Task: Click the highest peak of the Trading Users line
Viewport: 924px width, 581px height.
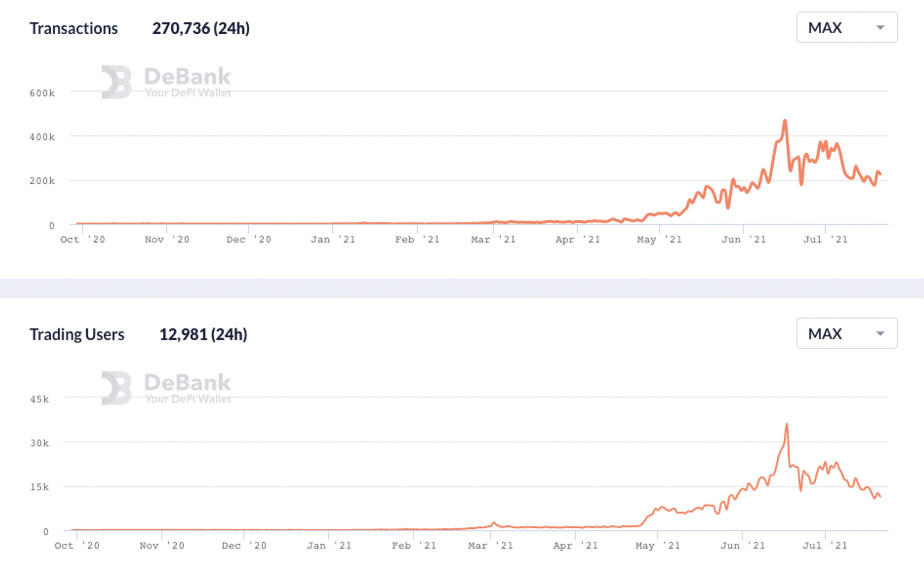Action: [786, 424]
